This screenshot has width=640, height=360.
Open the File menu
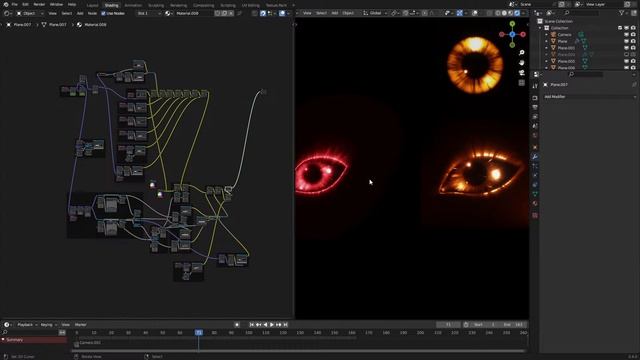click(15, 4)
